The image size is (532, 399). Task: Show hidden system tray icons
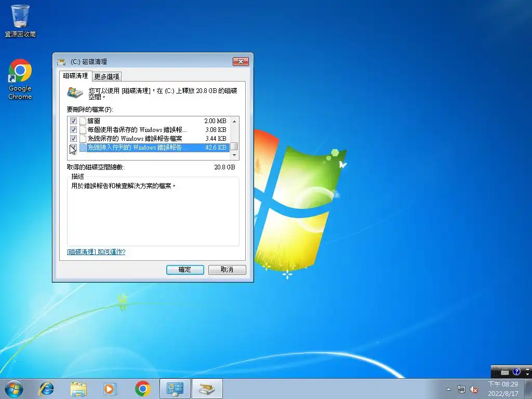pos(448,389)
